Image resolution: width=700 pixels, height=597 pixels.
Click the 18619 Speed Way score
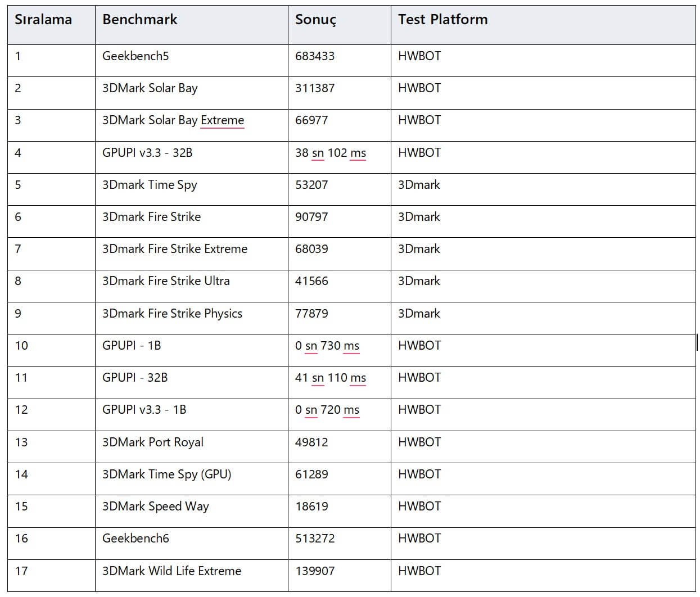point(311,506)
